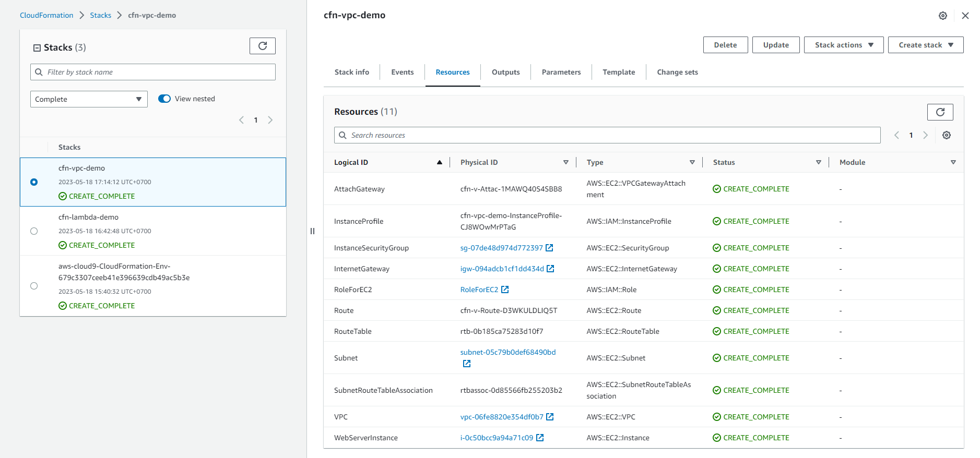Expand the Stack actions dropdown
Image resolution: width=980 pixels, height=458 pixels.
click(x=843, y=45)
